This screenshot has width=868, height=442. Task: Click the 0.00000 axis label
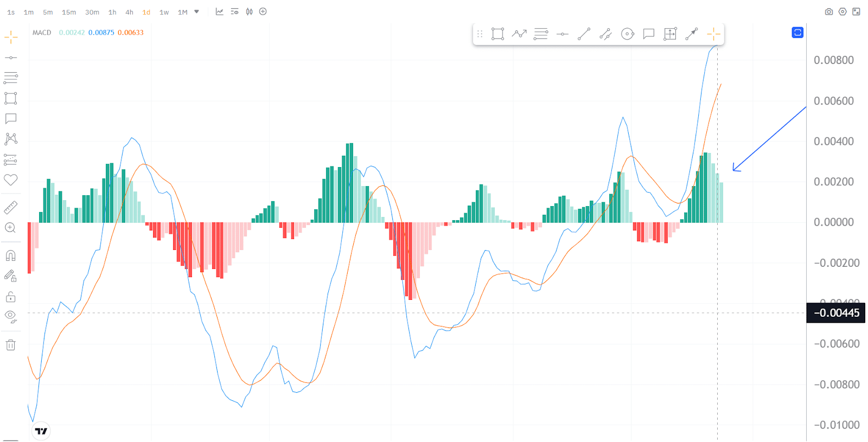coord(834,222)
